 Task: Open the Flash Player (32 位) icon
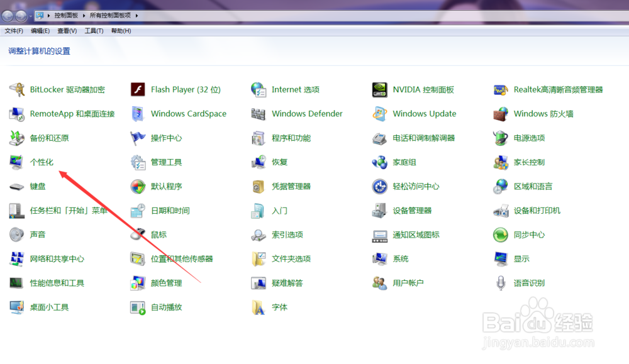(138, 89)
